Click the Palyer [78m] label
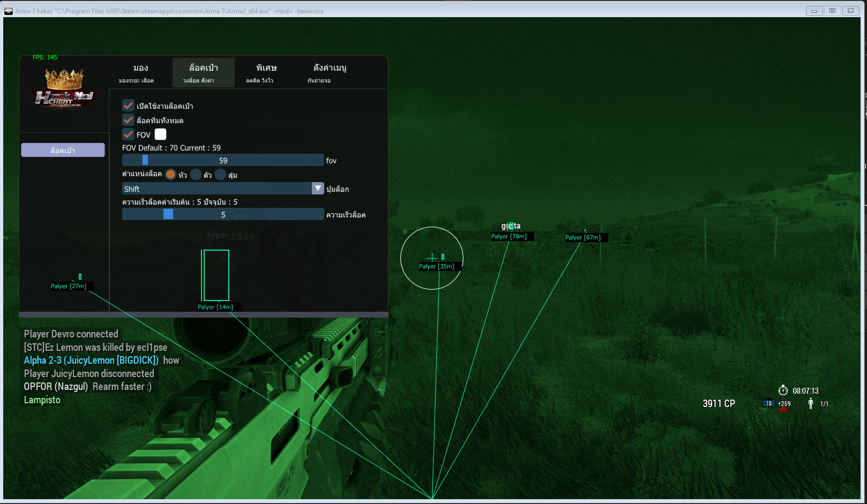Image resolution: width=867 pixels, height=504 pixels. [x=509, y=236]
